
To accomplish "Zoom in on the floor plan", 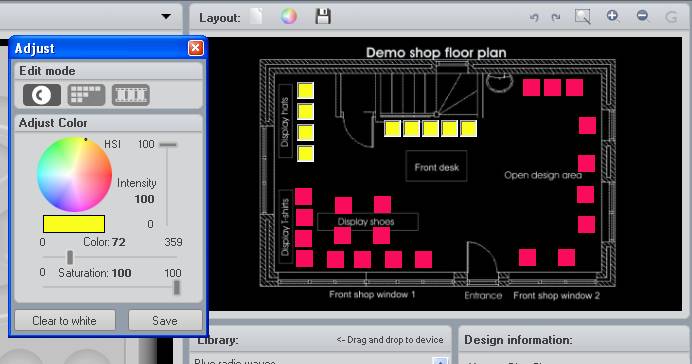I will click(x=613, y=16).
